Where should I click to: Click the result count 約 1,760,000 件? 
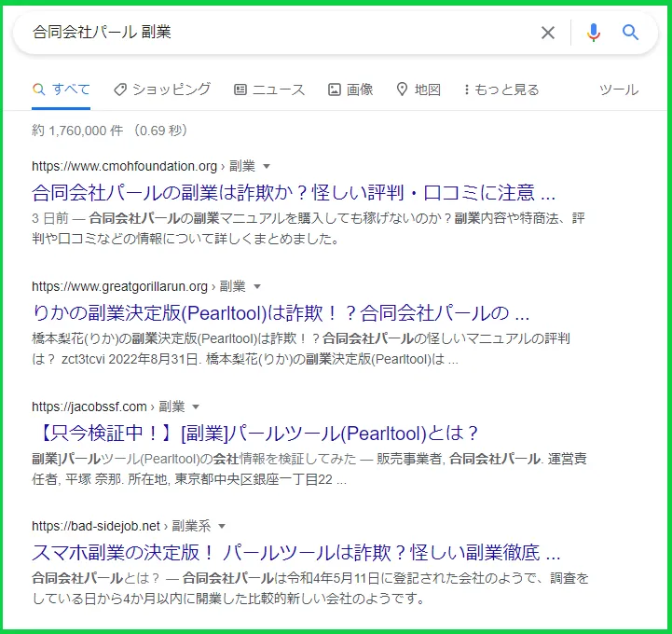coord(77,131)
